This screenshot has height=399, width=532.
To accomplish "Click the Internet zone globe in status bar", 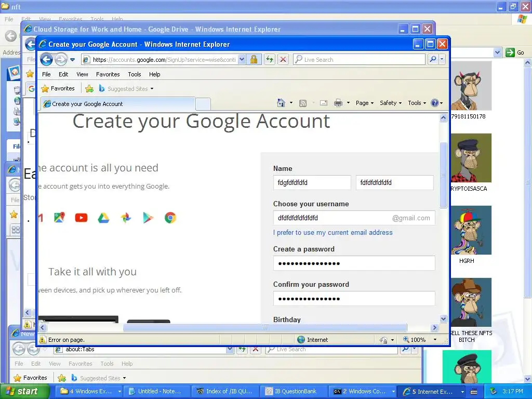I will point(301,340).
